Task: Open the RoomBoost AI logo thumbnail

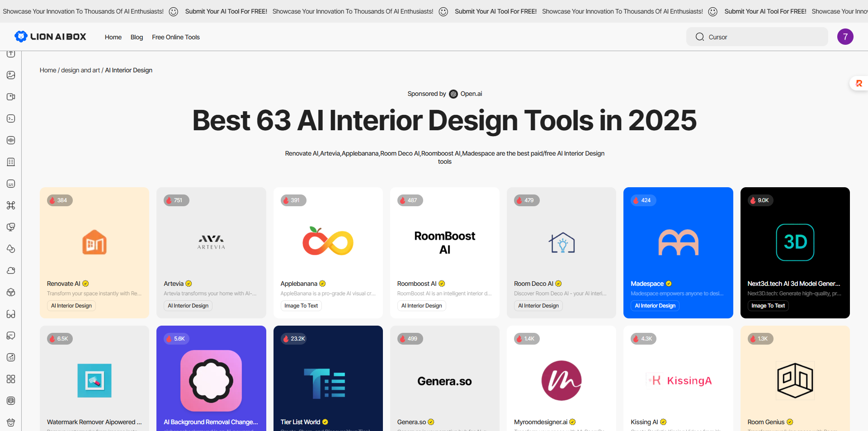Action: tap(445, 242)
